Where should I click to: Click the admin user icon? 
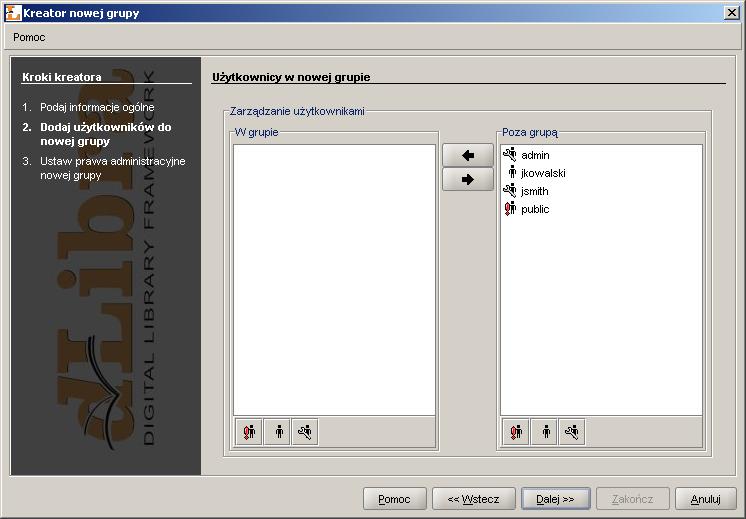(510, 155)
